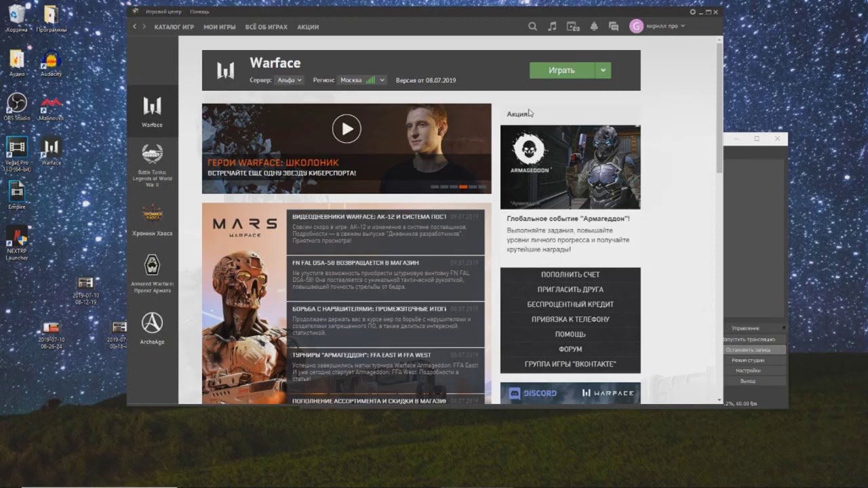Open the video and screenshots icon
868x488 pixels.
click(x=573, y=26)
